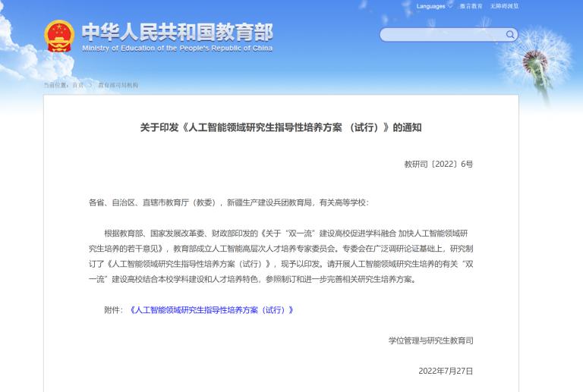Click the date 2022年7月27日
This screenshot has width=583, height=392.
pyautogui.click(x=445, y=371)
